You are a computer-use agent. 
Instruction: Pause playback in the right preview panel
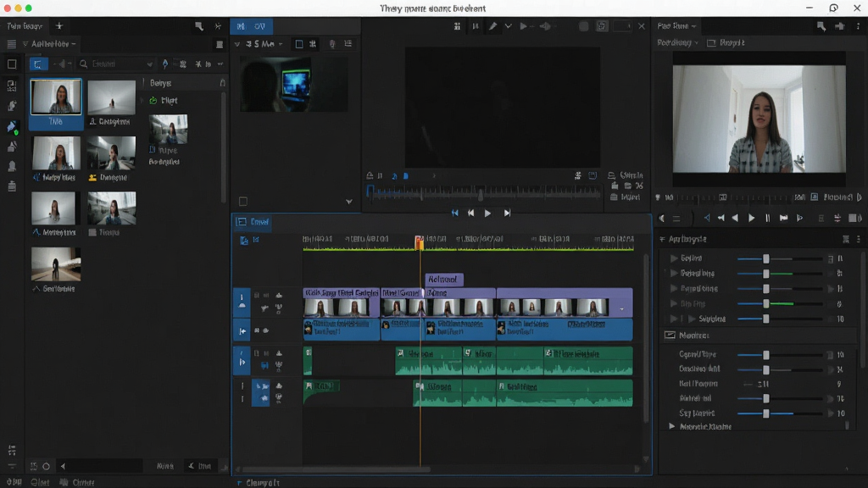tap(767, 218)
